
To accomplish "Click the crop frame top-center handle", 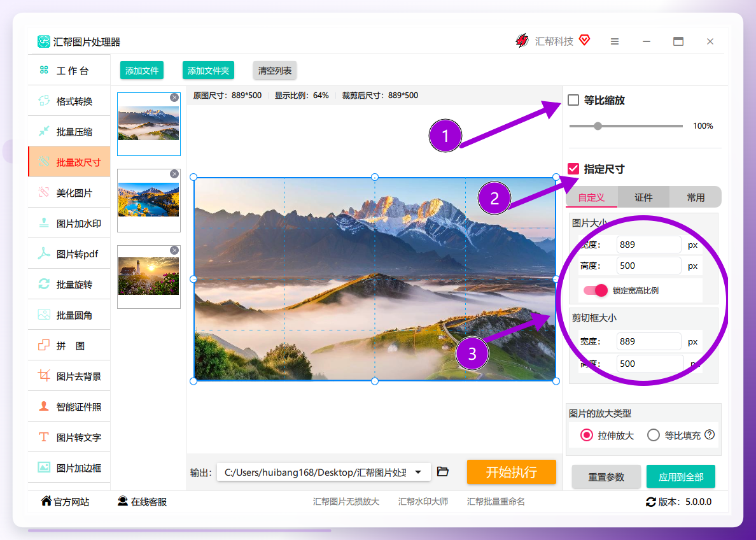I will pos(375,177).
